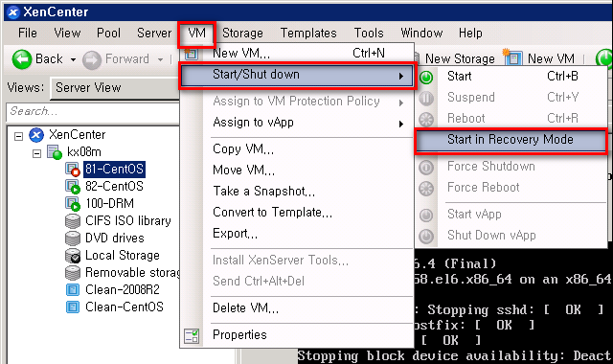Click the New VM icon in VM menu
613x364 pixels.
click(x=192, y=54)
